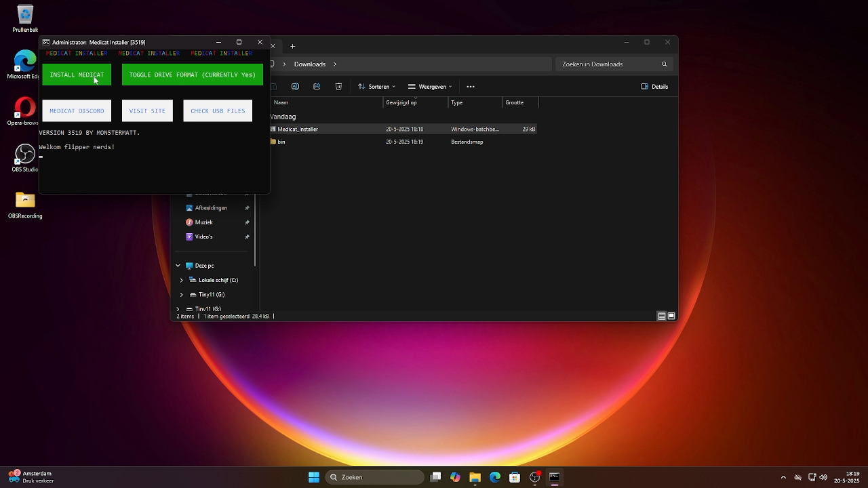Expand the Tiny11 (G:) node under Deze pc
This screenshot has width=868, height=488.
(x=182, y=295)
